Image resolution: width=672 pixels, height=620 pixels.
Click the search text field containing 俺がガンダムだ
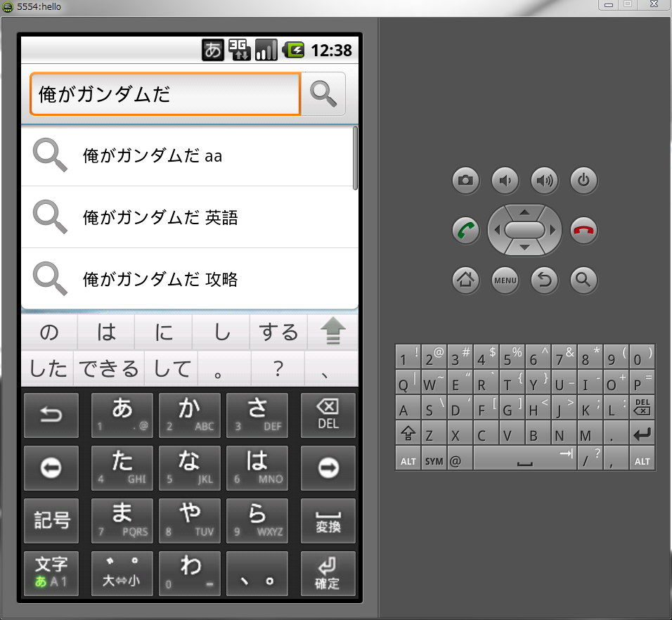(165, 93)
